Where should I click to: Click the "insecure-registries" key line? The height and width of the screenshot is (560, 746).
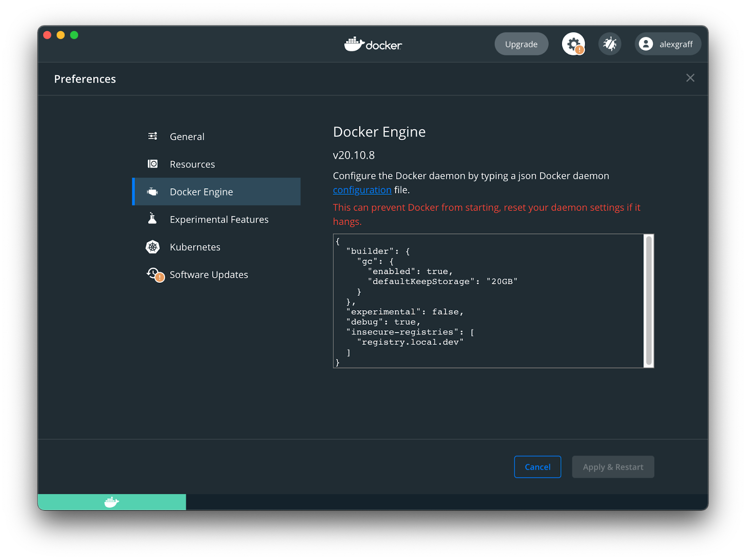coord(410,332)
